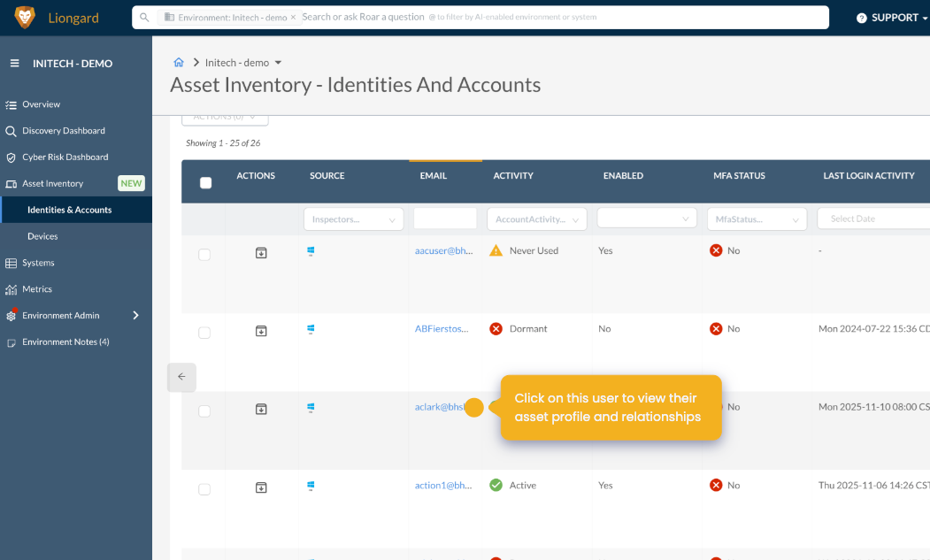
Task: Select the checkbox for the action1 row
Action: (x=204, y=489)
